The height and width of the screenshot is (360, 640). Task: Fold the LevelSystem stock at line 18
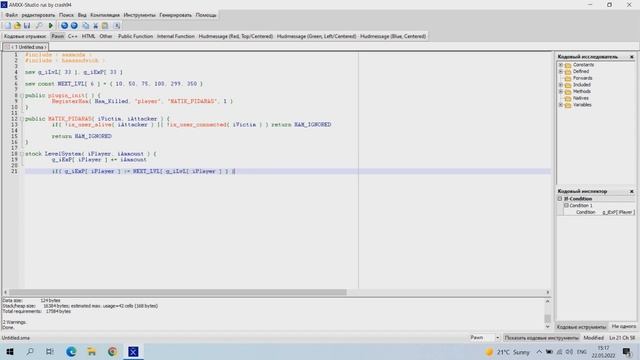point(22,154)
